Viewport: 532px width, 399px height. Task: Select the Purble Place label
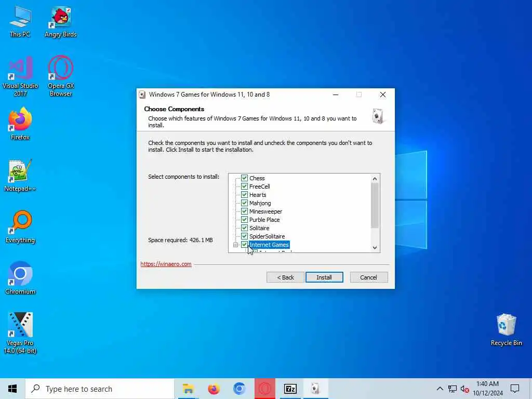click(x=264, y=220)
